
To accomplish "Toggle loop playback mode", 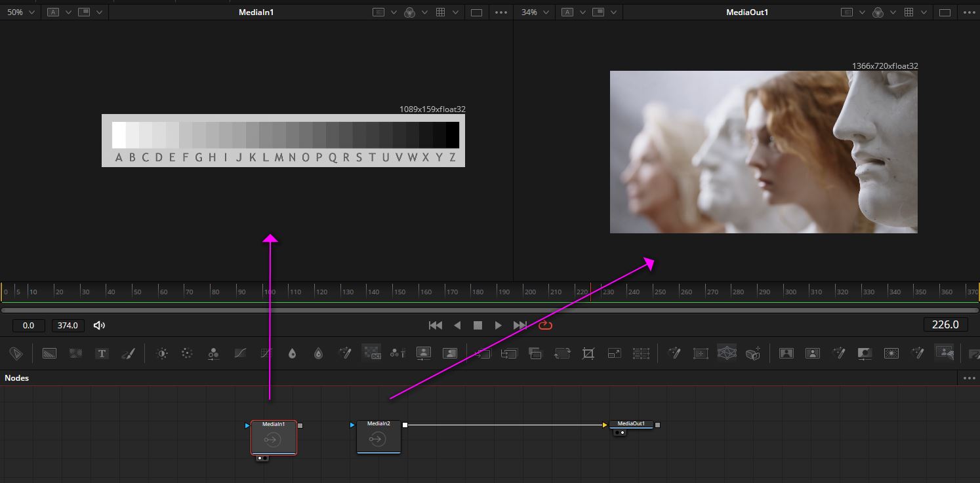I will (x=546, y=325).
